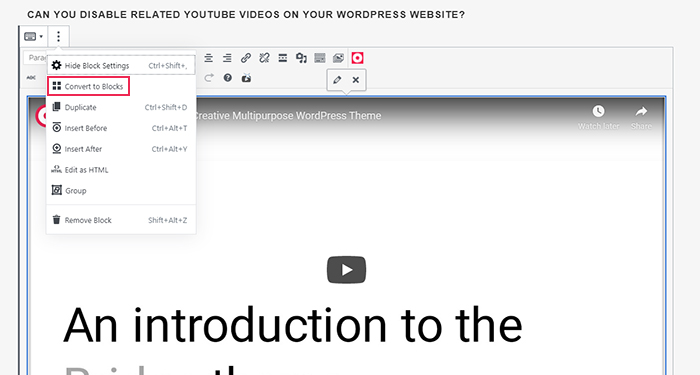Open keyboard shortcuts help icon

pos(228,78)
